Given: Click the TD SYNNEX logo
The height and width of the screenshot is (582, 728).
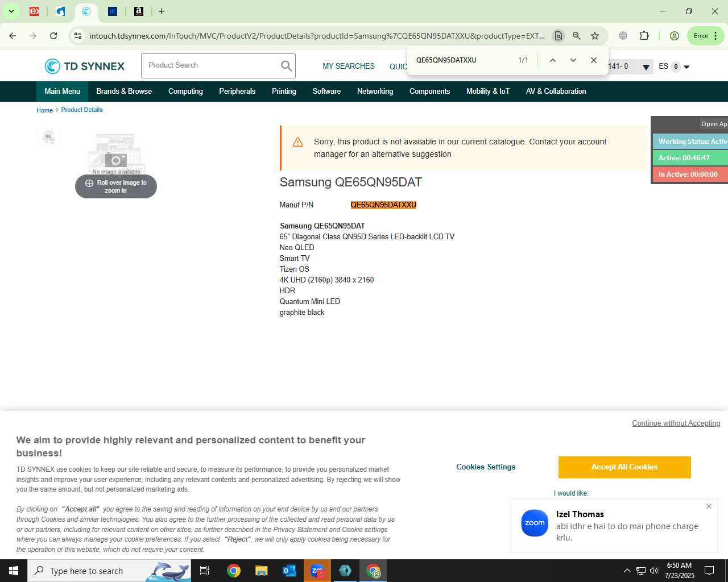Looking at the screenshot, I should [84, 66].
